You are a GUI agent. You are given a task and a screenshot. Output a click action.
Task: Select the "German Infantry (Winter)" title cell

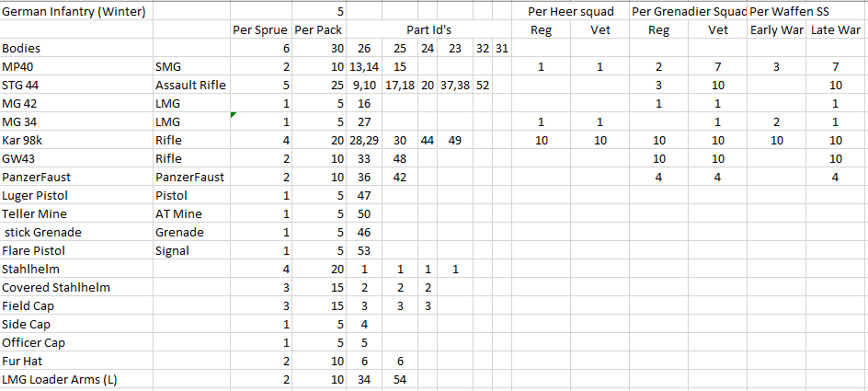pyautogui.click(x=75, y=11)
